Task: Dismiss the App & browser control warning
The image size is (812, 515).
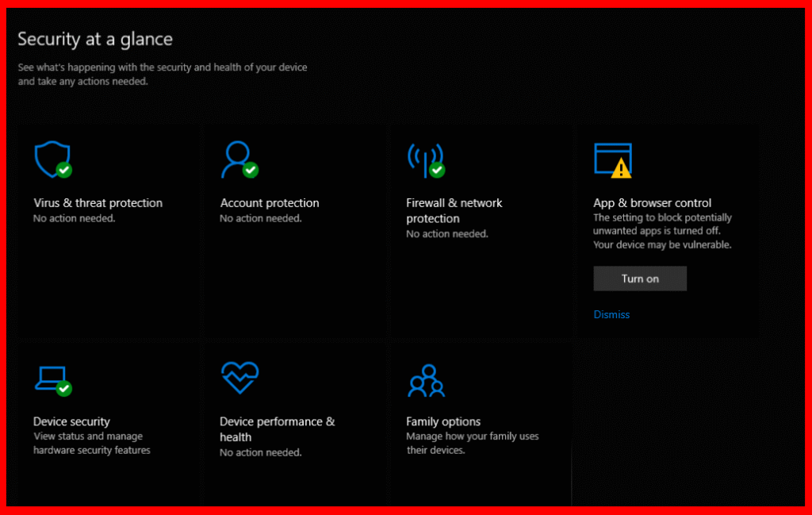Action: point(611,314)
